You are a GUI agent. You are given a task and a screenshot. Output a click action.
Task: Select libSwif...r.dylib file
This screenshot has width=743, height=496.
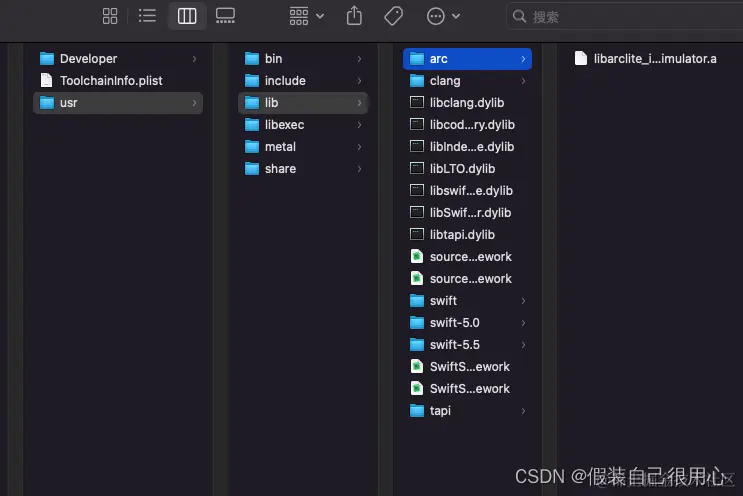[467, 213]
